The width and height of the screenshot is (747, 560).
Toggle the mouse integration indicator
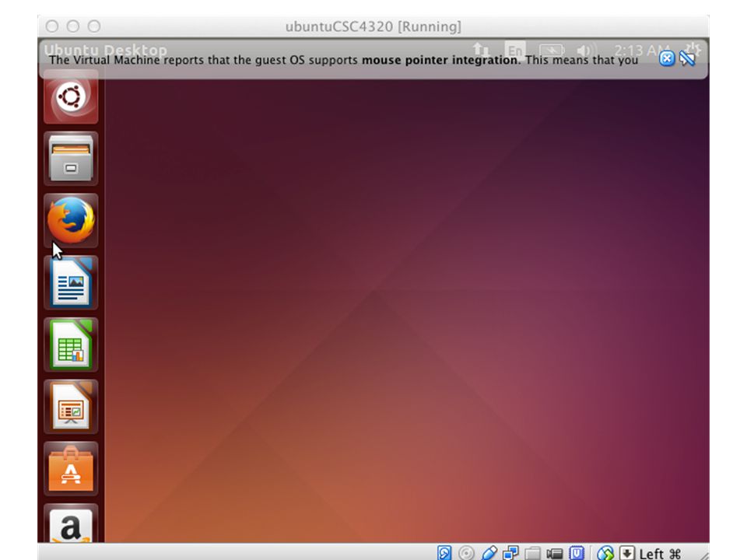point(605,553)
